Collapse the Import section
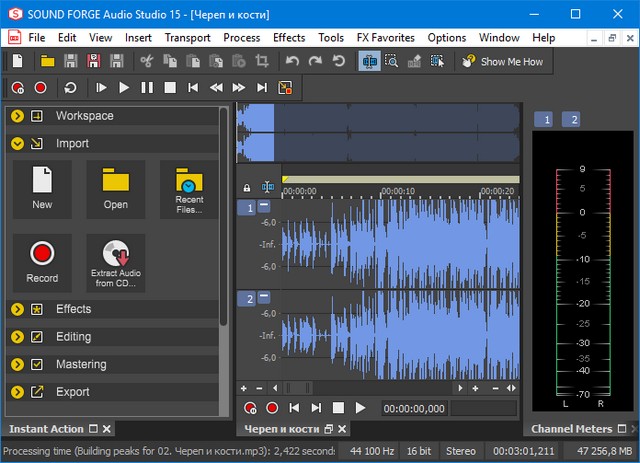The width and height of the screenshot is (640, 463). (18, 144)
